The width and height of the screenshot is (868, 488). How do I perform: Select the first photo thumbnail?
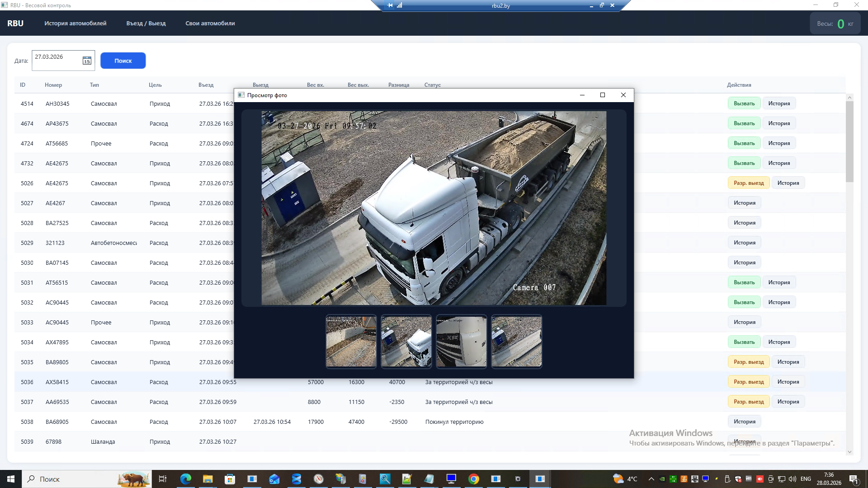tap(351, 341)
